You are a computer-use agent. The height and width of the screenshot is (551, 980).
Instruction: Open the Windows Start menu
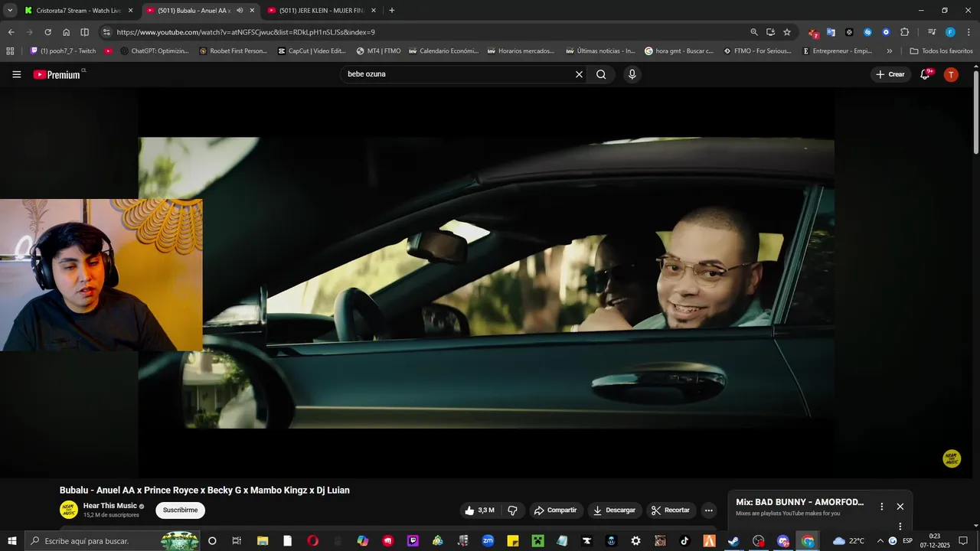point(11,541)
